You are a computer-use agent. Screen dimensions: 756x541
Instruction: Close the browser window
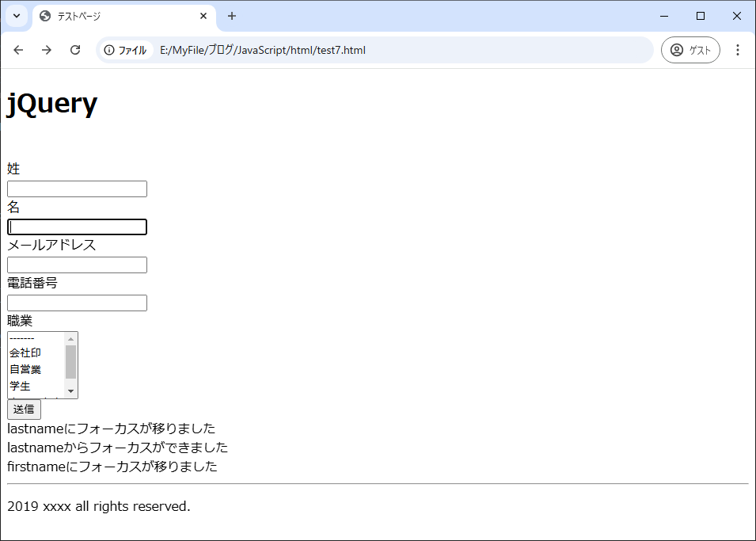[x=737, y=16]
